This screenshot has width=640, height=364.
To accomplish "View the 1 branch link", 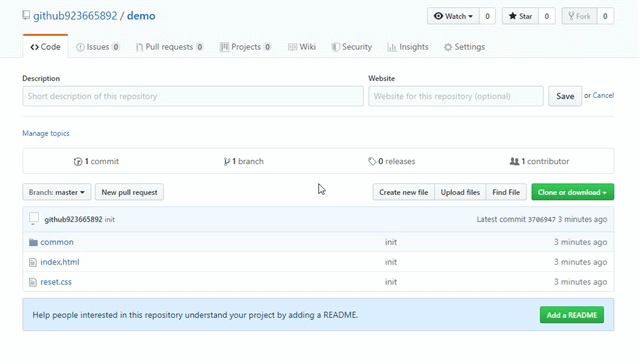I will coord(244,161).
